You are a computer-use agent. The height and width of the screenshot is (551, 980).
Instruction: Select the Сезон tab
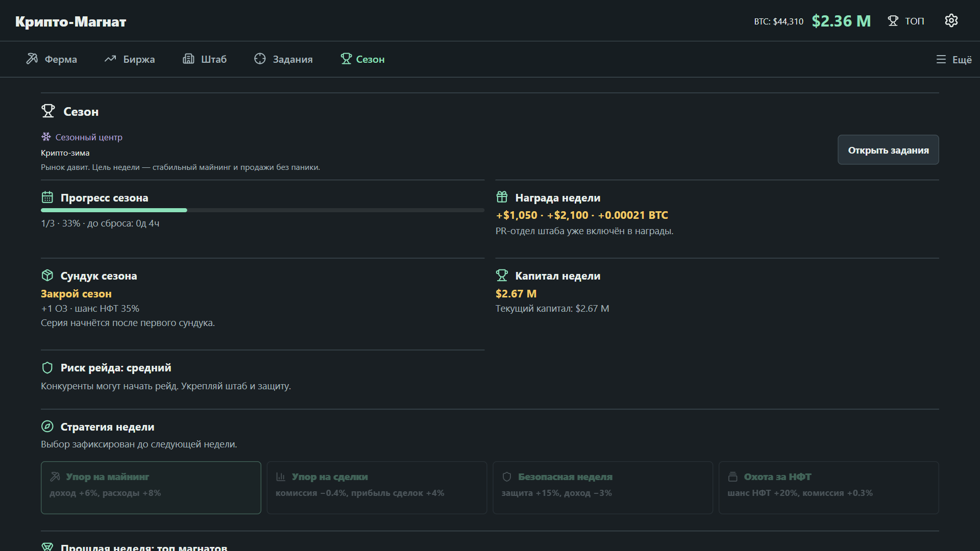362,59
